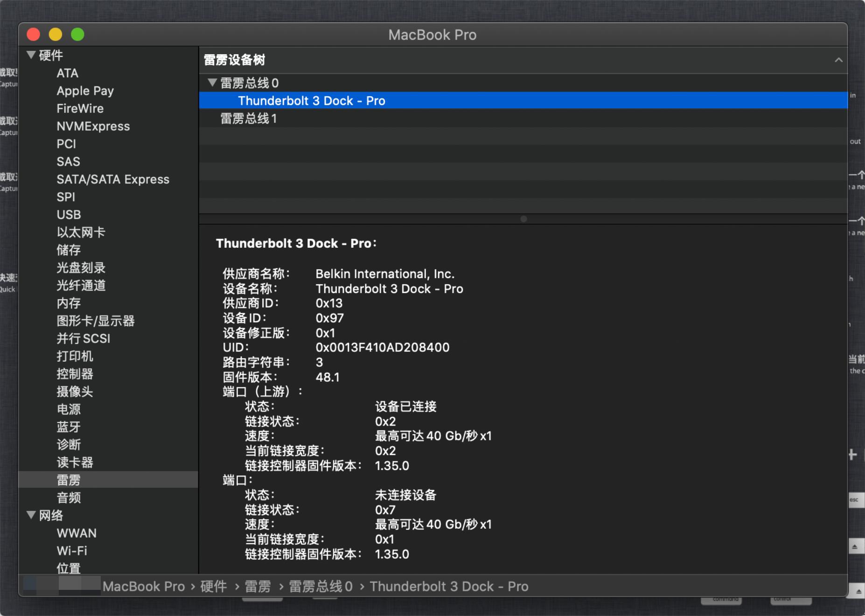The height and width of the screenshot is (616, 865).
Task: Show 并行 SCSI information
Action: coord(83,339)
